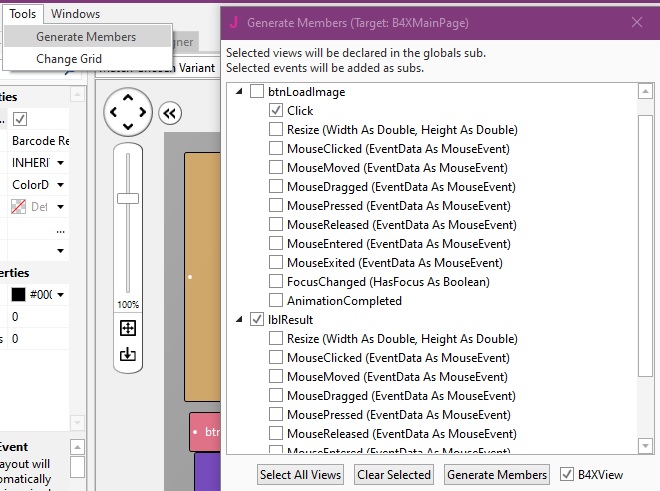Click the download-arrow icon below the zoom slider
The height and width of the screenshot is (491, 660).
click(128, 354)
